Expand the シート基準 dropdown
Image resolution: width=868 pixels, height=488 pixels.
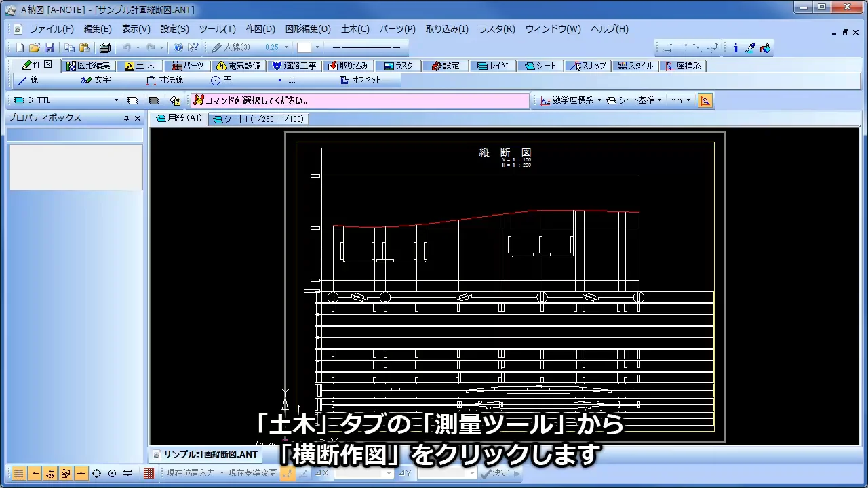pyautogui.click(x=659, y=100)
